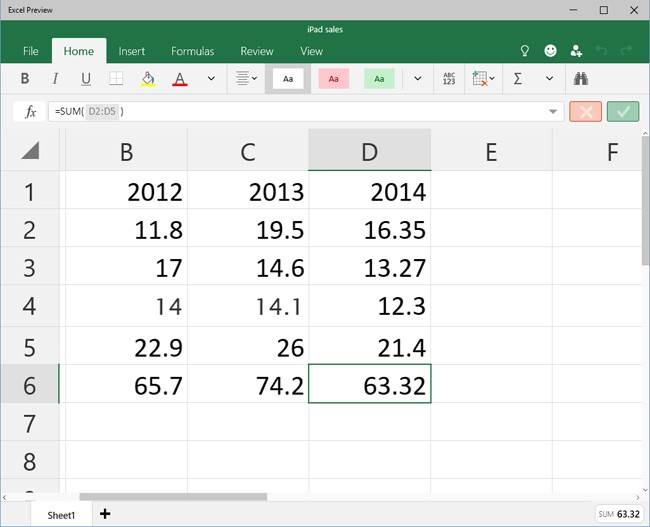Toggle Underline formatting
The image size is (650, 527).
click(86, 78)
